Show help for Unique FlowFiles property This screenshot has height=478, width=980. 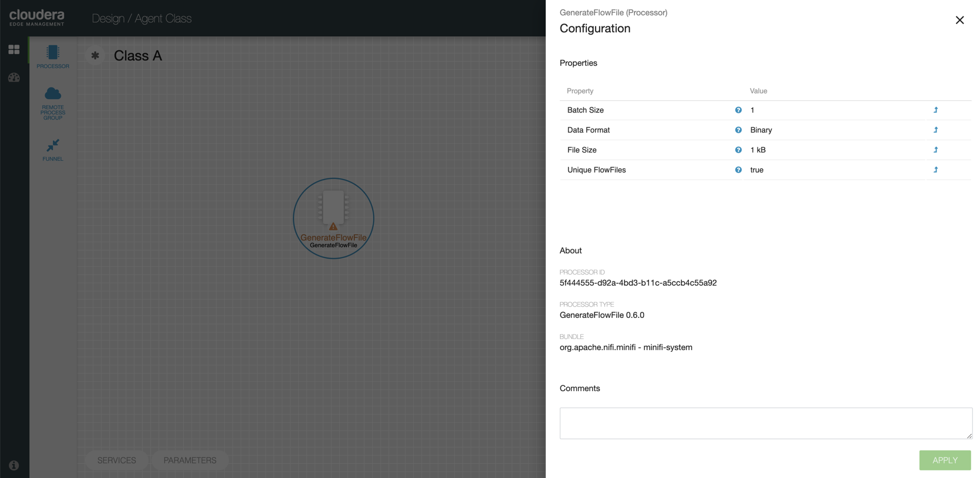pos(738,170)
